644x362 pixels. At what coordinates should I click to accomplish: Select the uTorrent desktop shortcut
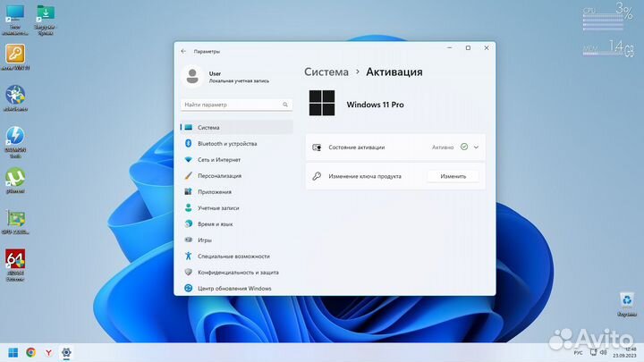click(15, 181)
